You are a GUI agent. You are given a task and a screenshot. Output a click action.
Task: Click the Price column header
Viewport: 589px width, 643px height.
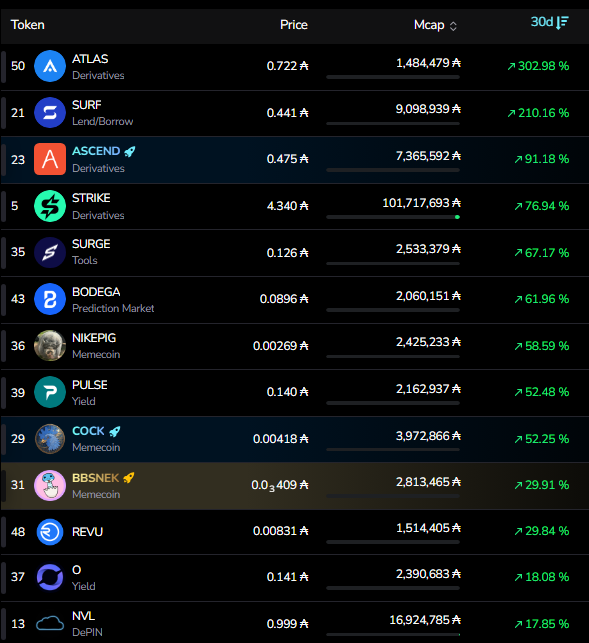point(294,25)
